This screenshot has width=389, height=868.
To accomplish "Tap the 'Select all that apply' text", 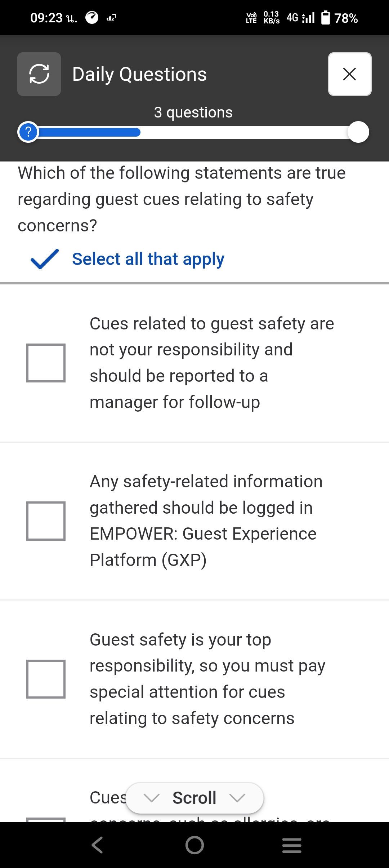I will [x=148, y=259].
